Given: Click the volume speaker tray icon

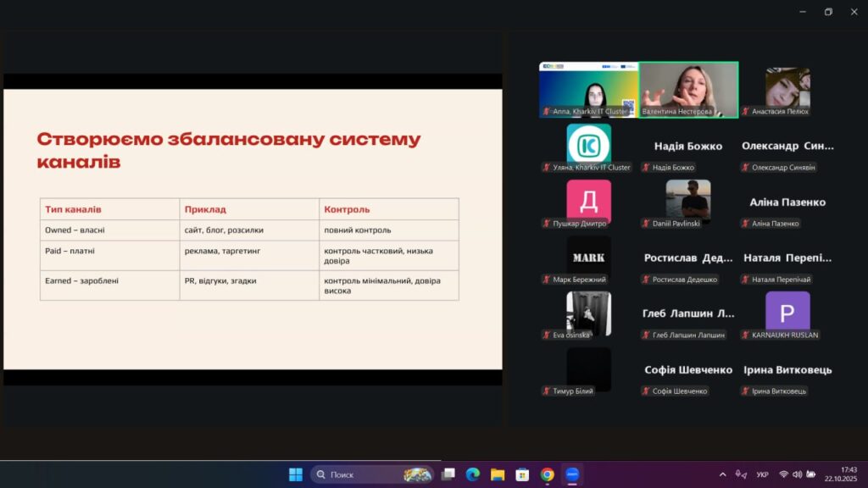Looking at the screenshot, I should pos(798,474).
